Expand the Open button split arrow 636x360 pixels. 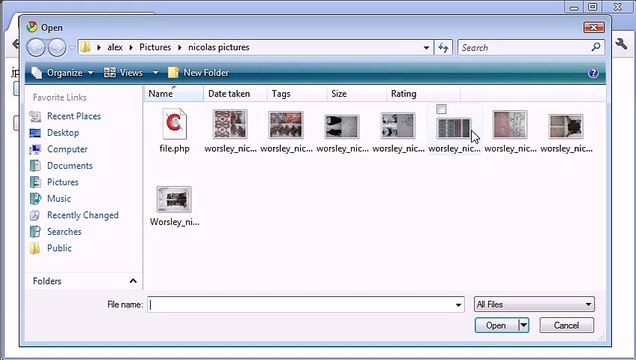(x=524, y=326)
